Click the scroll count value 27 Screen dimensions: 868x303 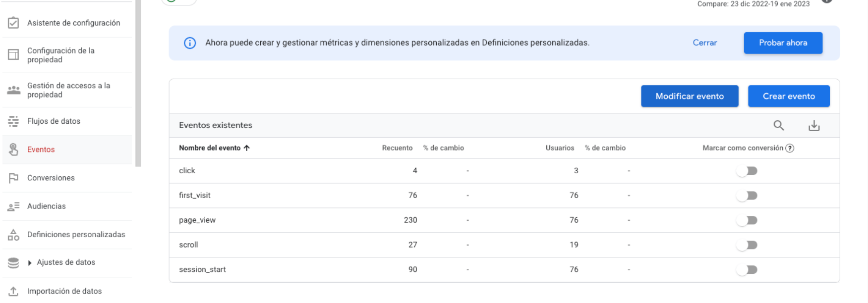[x=412, y=245]
